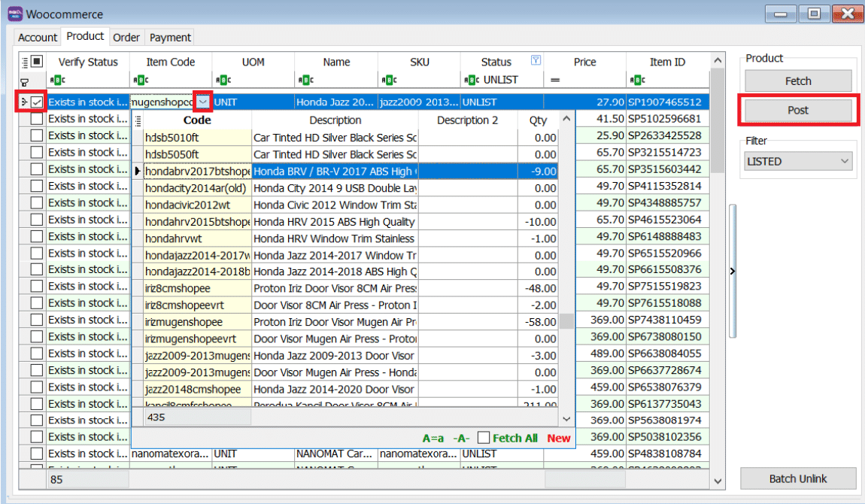Click the Fetch button
The width and height of the screenshot is (865, 504).
pos(798,81)
